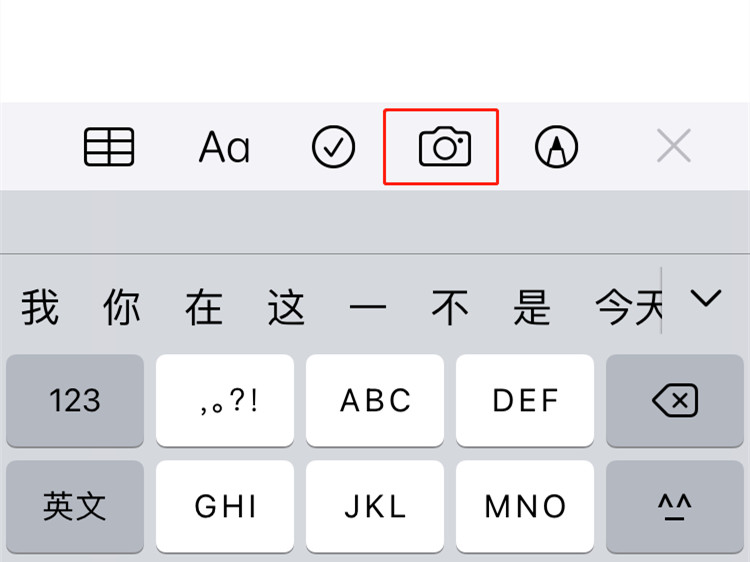Tap the ABC key

pyautogui.click(x=375, y=400)
